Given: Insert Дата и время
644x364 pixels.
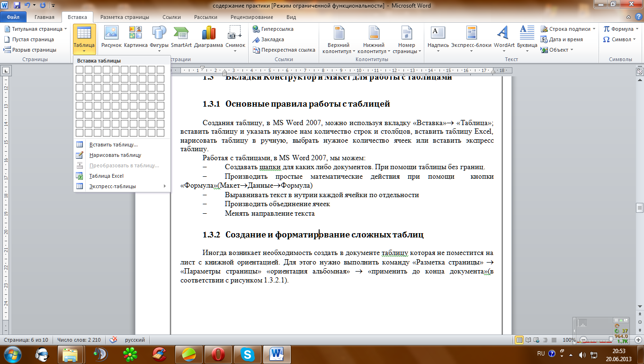Looking at the screenshot, I should tap(562, 39).
